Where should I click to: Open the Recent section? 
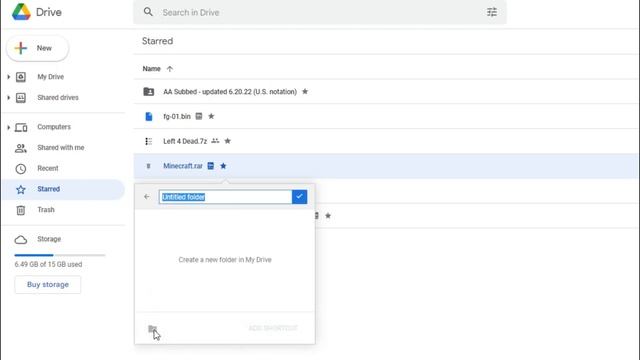point(48,168)
